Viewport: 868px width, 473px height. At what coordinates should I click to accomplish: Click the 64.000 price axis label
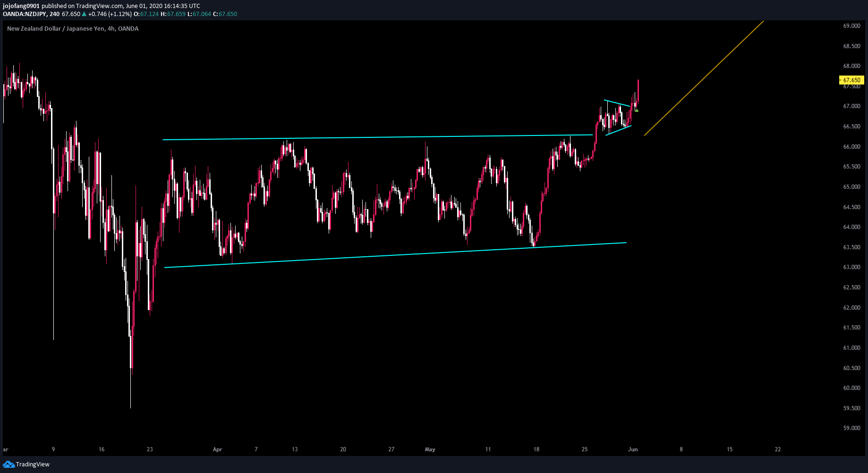(x=851, y=227)
